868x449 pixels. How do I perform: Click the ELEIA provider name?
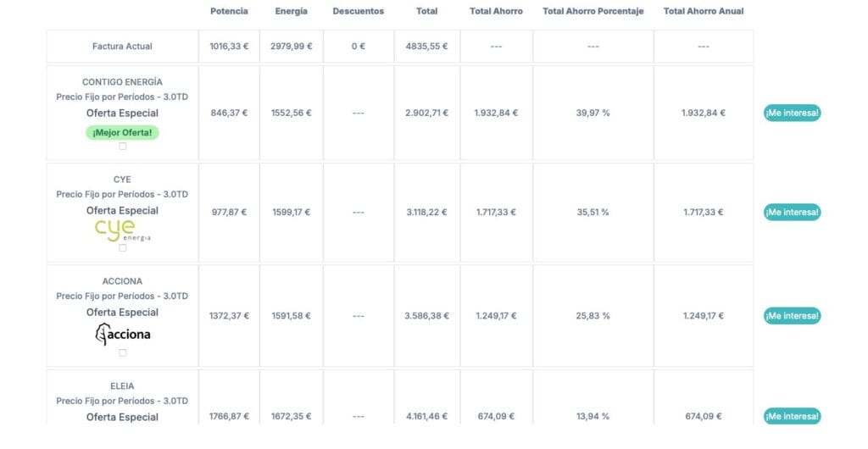pos(122,386)
